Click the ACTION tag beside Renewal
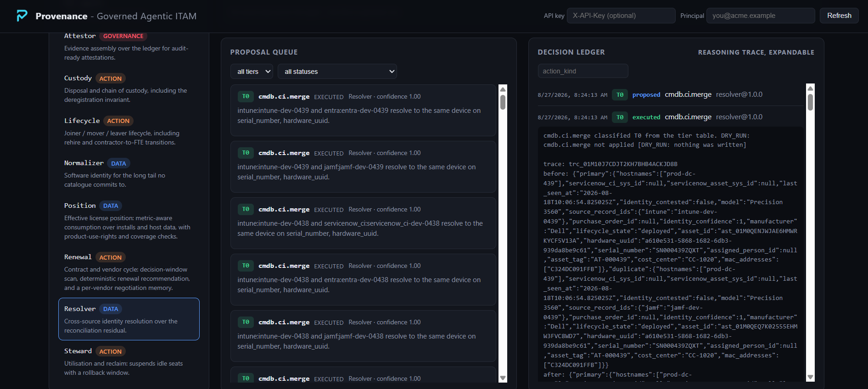Image resolution: width=868 pixels, height=389 pixels. click(111, 257)
